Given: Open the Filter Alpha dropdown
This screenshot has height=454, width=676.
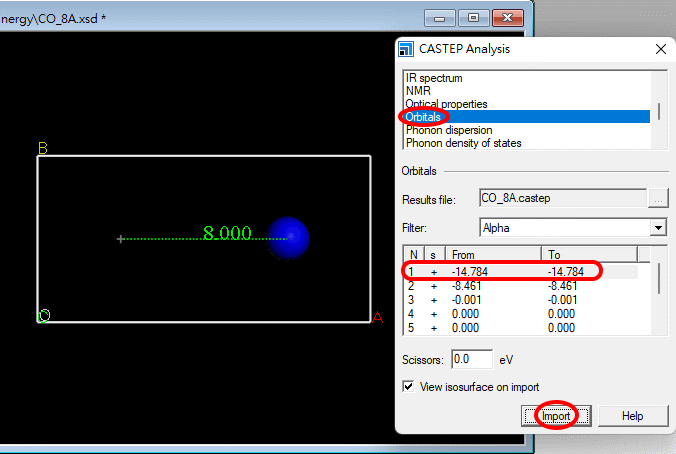Looking at the screenshot, I should (x=657, y=228).
